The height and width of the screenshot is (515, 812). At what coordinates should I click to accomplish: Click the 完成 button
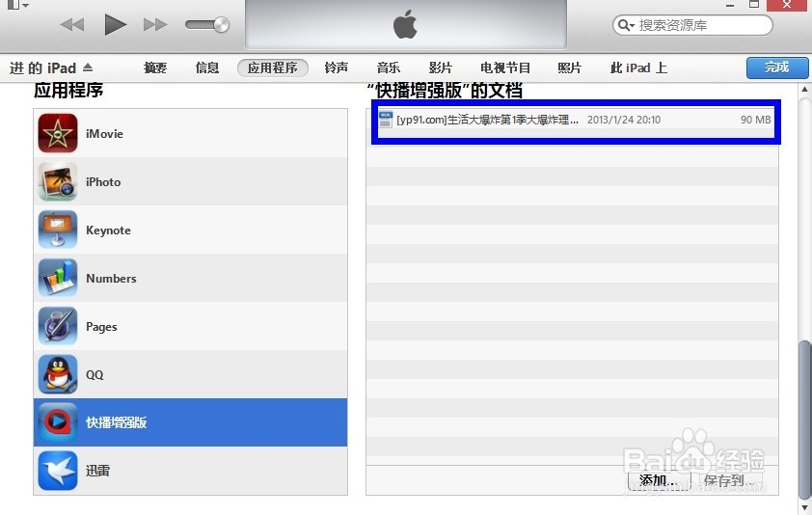[776, 68]
